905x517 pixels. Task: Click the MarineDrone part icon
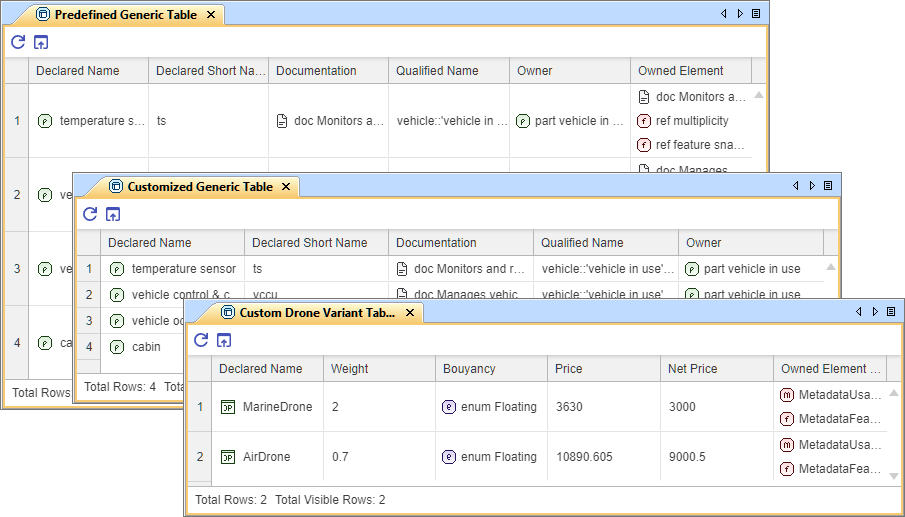click(228, 407)
